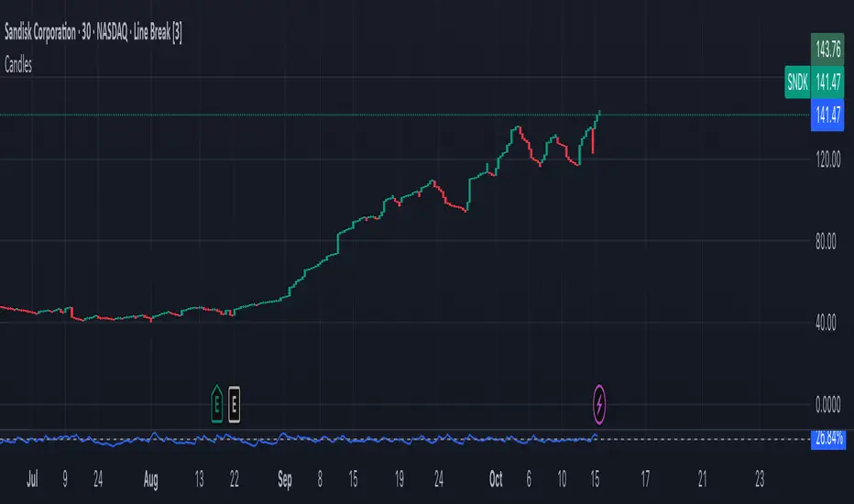Select the SNDK symbol tag
Image resolution: width=854 pixels, height=504 pixels.
tap(798, 80)
